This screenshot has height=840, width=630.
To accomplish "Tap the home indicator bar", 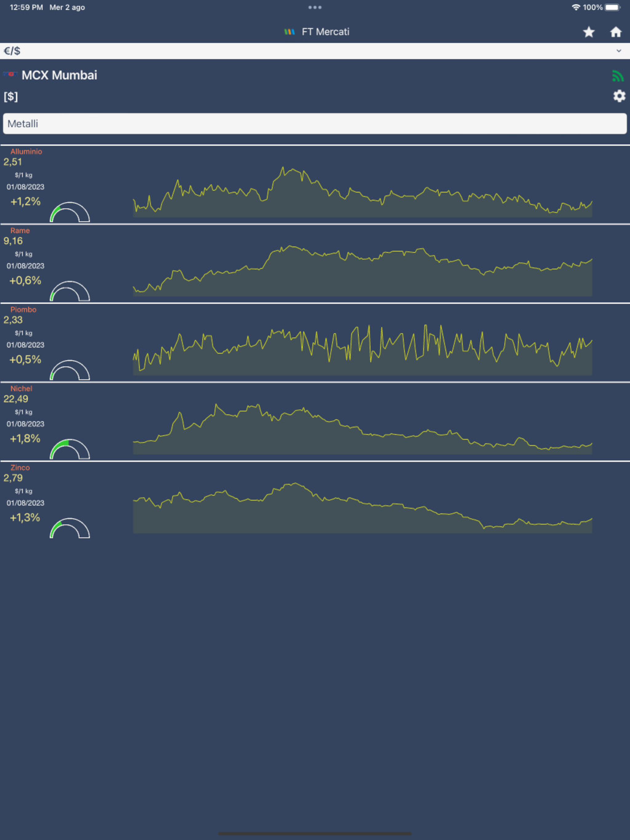I will tap(315, 834).
